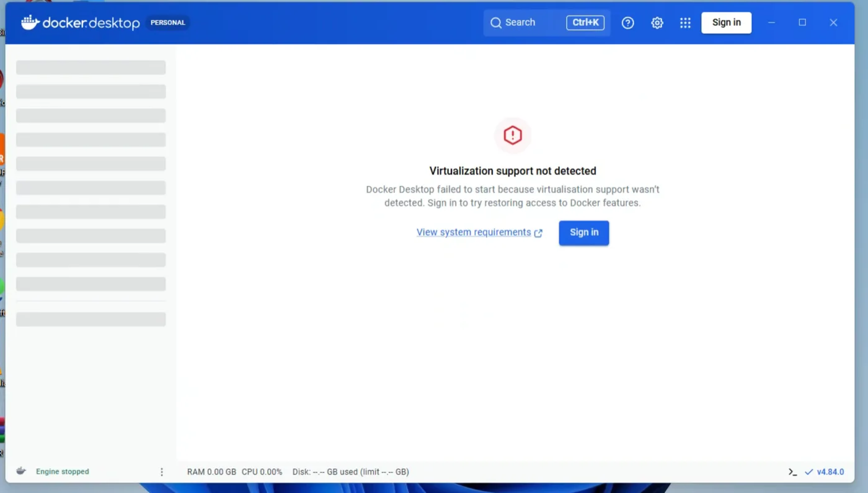Open the Search field in the header
Image resolution: width=868 pixels, height=493 pixels.
pyautogui.click(x=547, y=22)
